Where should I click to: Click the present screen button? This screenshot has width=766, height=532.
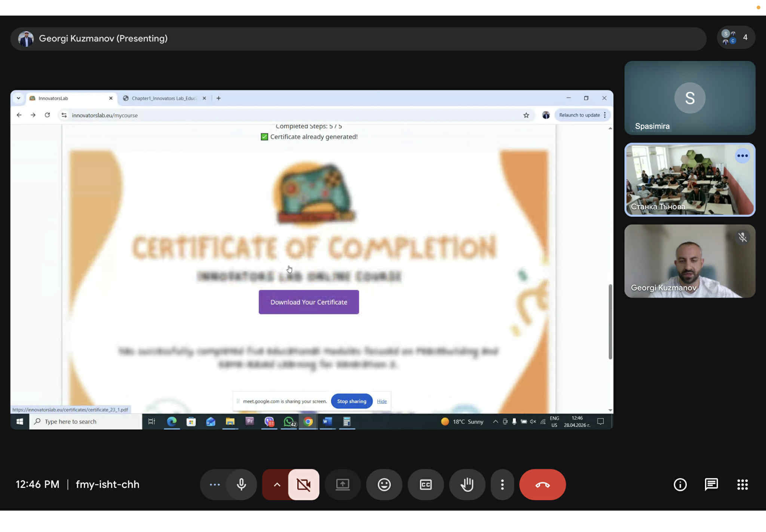coord(343,485)
